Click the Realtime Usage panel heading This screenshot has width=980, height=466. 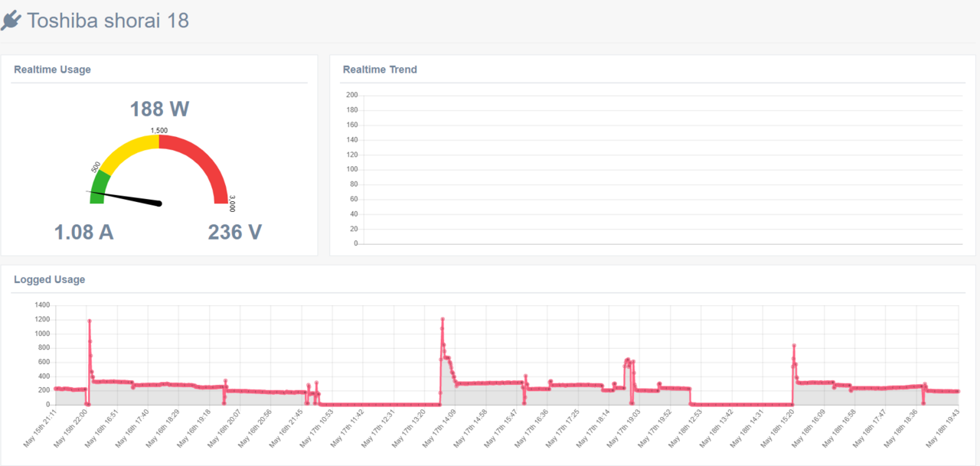point(52,70)
